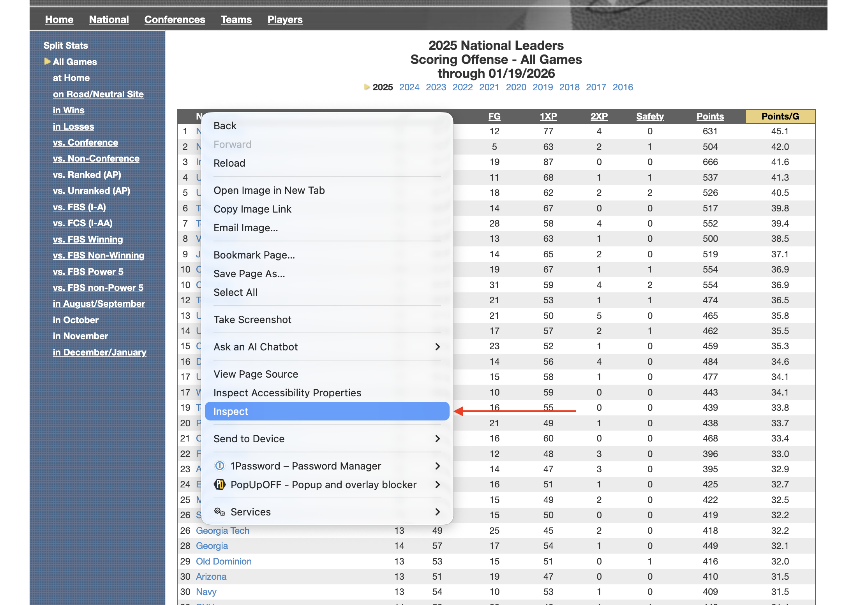The height and width of the screenshot is (605, 868).
Task: Click the PopUpOFF blocker icon
Action: coord(220,484)
